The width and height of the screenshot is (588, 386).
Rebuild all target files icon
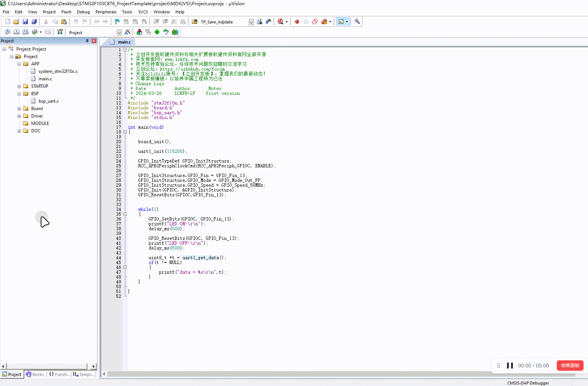click(25, 32)
